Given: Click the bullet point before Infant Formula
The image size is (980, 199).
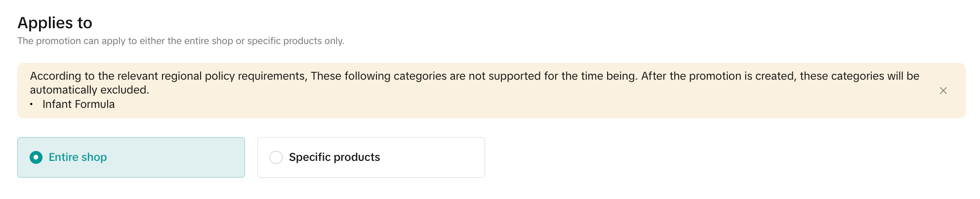Looking at the screenshot, I should 31,104.
